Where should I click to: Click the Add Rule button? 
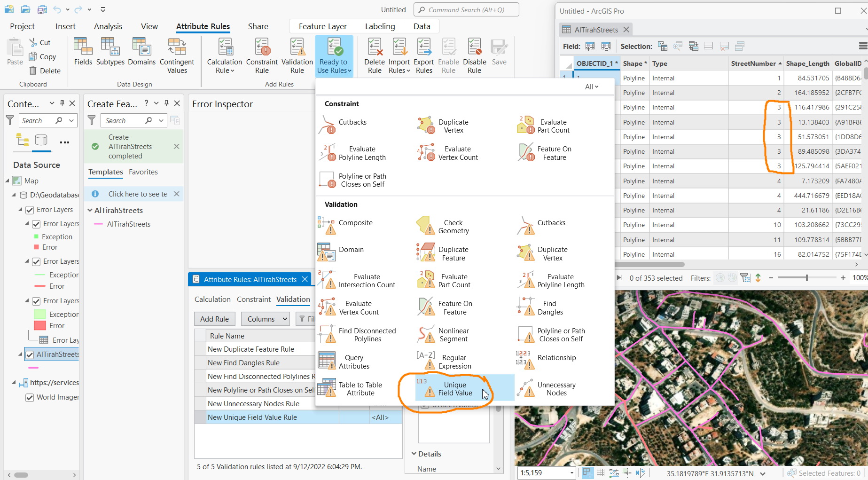pos(214,319)
